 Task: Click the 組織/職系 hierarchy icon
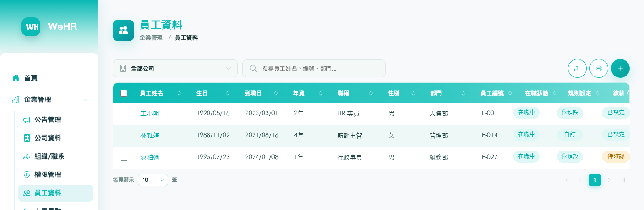pos(27,156)
